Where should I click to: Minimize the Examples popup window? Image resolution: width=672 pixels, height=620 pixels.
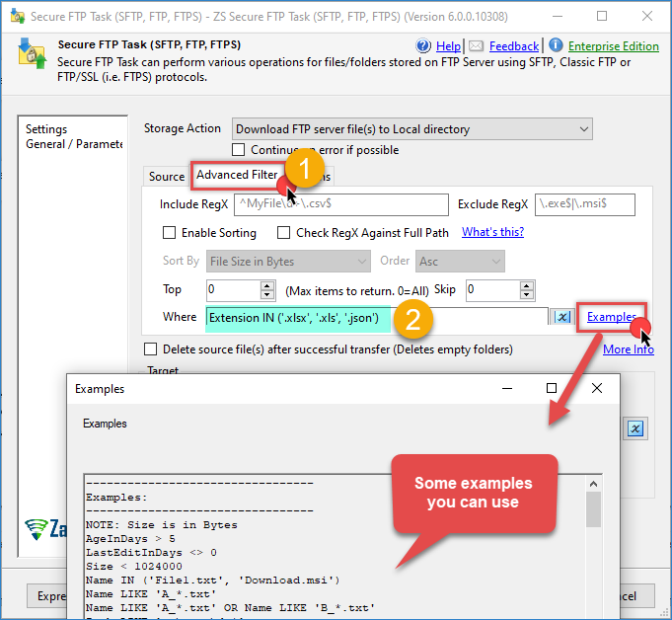(507, 388)
